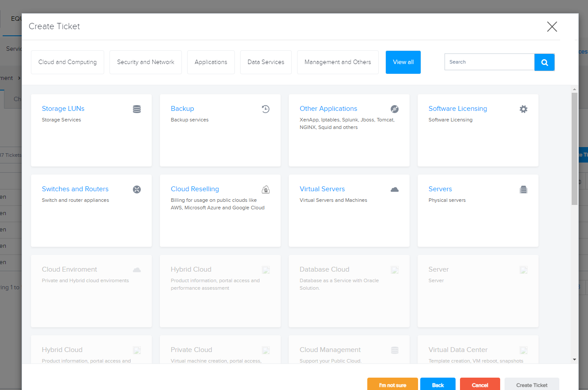588x390 pixels.
Task: Open the Virtual Servers link
Action: tap(322, 189)
